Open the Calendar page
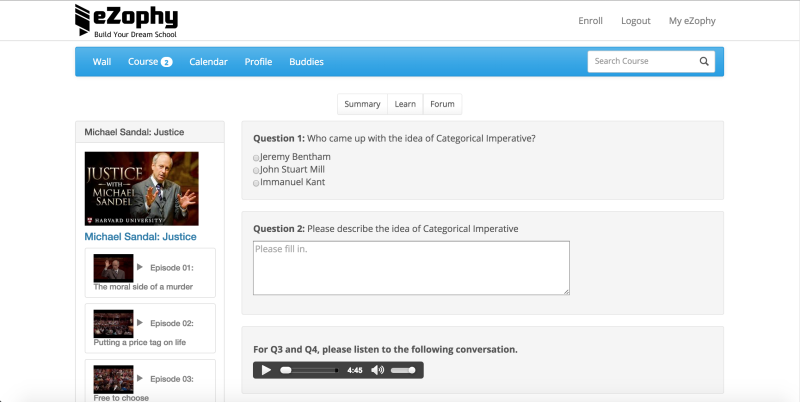 [208, 62]
